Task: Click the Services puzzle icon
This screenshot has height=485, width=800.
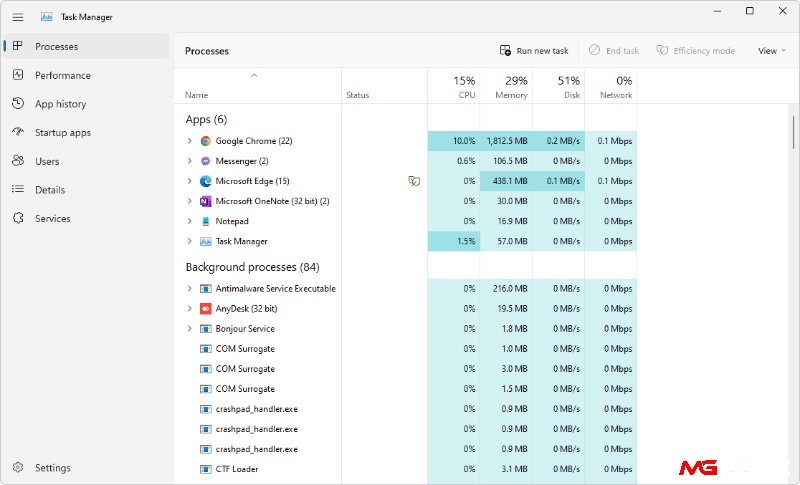Action: (x=18, y=218)
